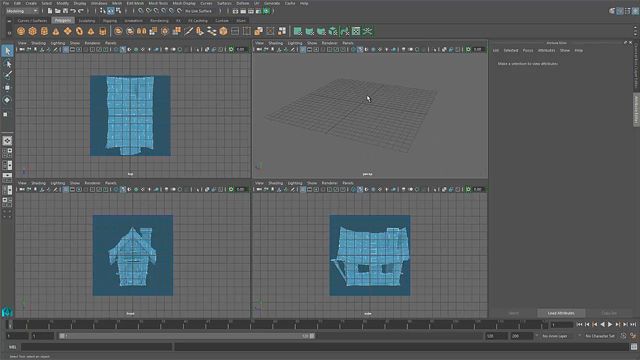Open Renderer menu in side view
Screen dimensions: 640x360
[329, 183]
